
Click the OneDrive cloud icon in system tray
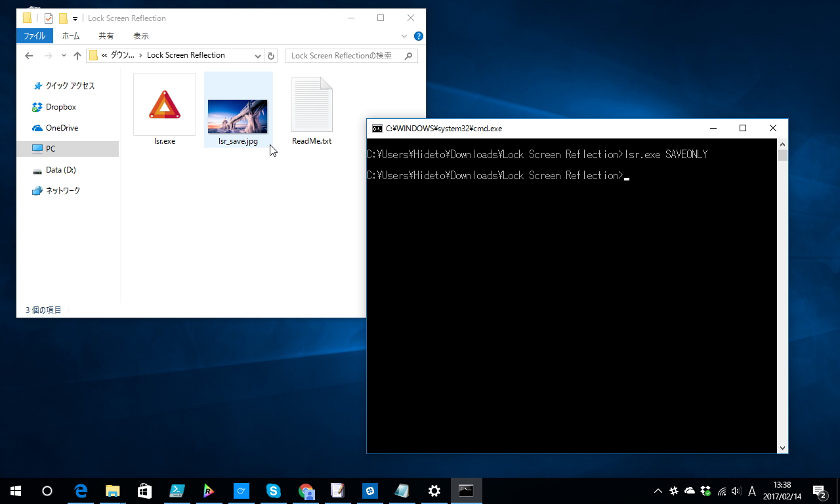(x=690, y=490)
